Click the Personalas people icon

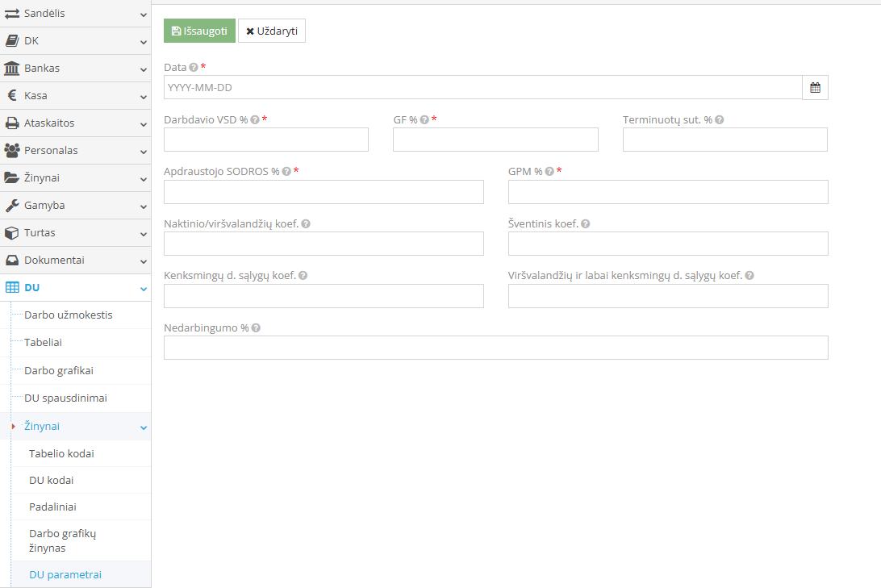pos(12,150)
